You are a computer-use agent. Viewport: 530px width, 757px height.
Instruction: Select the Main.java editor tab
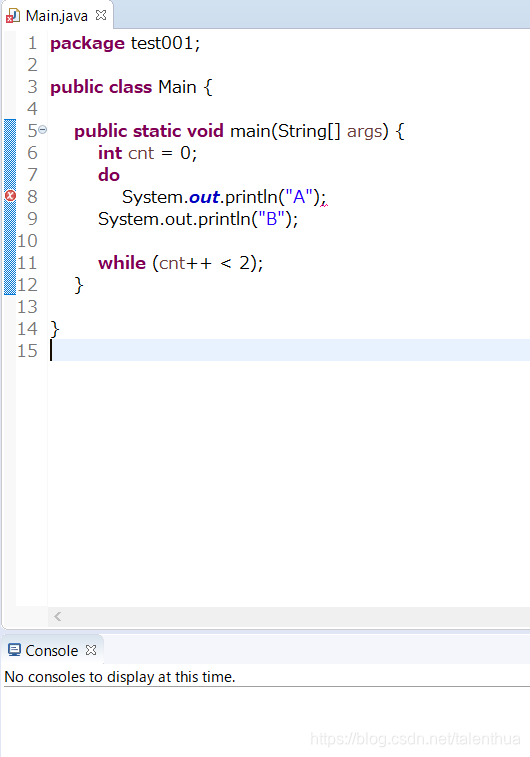pos(57,15)
